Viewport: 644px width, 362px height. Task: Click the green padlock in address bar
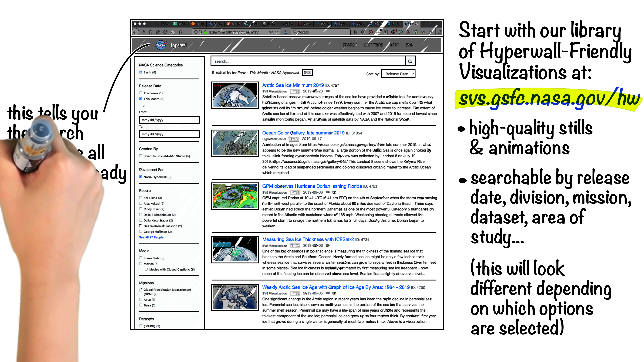point(205,32)
